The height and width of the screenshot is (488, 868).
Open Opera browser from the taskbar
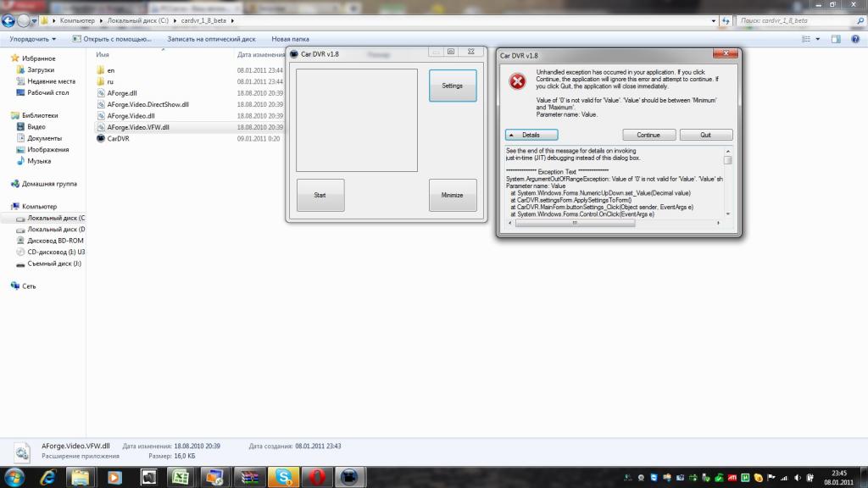point(317,477)
